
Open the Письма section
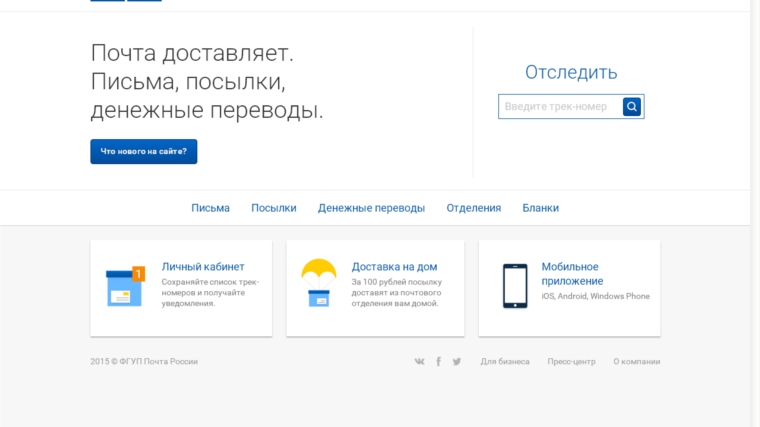210,208
